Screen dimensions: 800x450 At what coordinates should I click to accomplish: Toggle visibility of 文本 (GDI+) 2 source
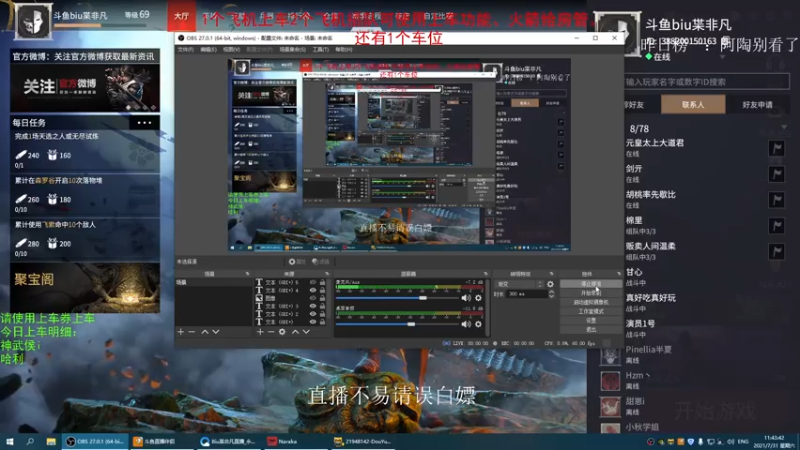point(313,314)
